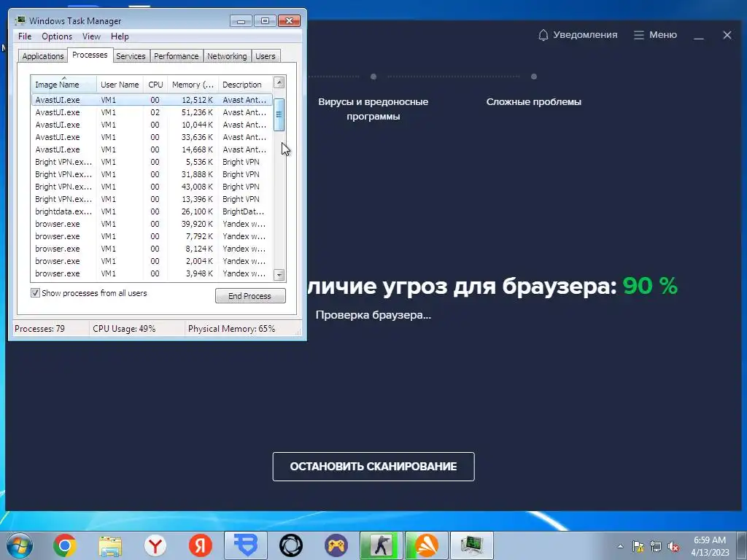Switch to the Performance tab
Screen dimensions: 747x560
(x=177, y=56)
